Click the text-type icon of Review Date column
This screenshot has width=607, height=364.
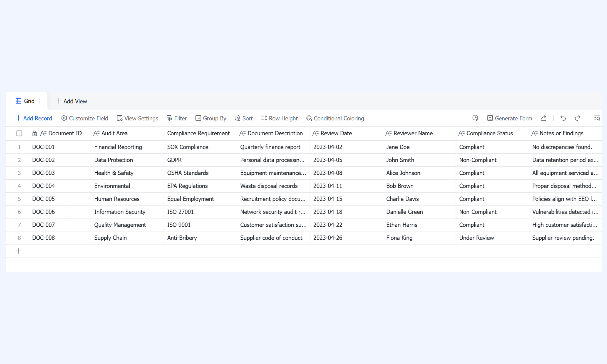pyautogui.click(x=316, y=133)
